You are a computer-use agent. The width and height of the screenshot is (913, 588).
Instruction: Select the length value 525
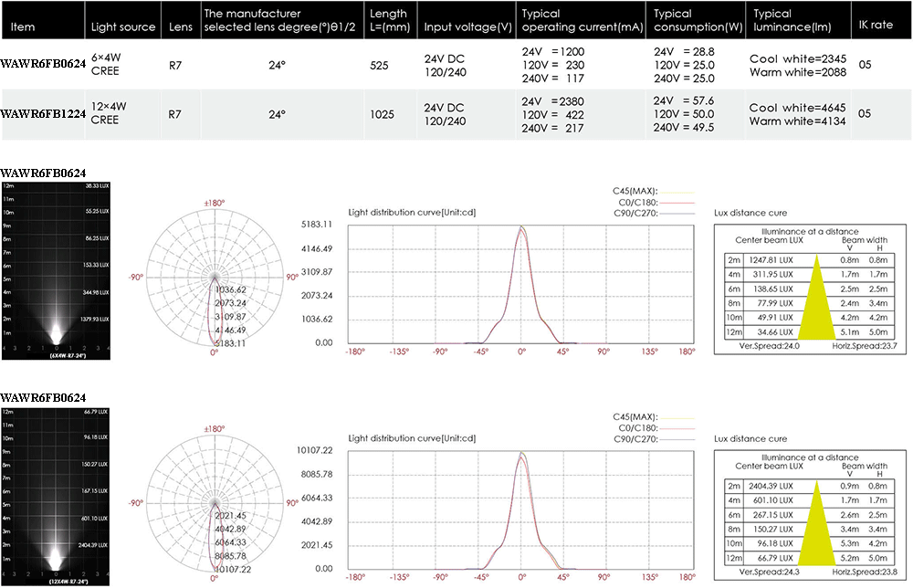click(x=379, y=65)
